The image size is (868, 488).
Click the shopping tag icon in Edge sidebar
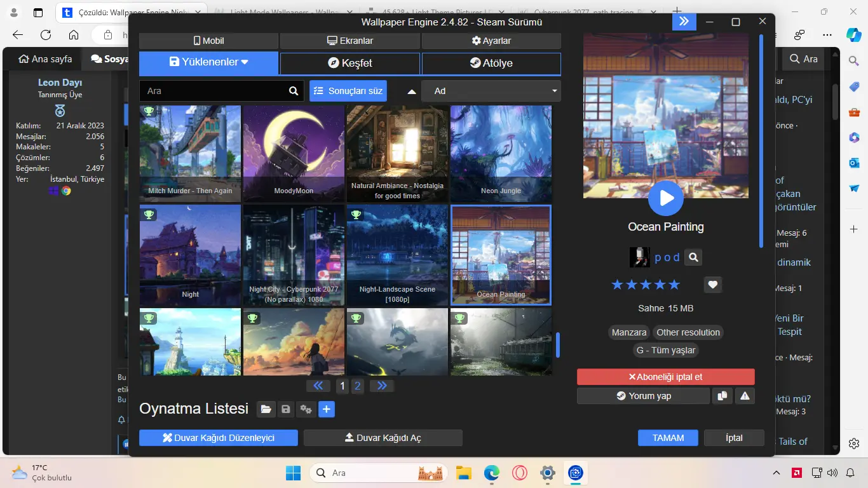click(x=854, y=86)
